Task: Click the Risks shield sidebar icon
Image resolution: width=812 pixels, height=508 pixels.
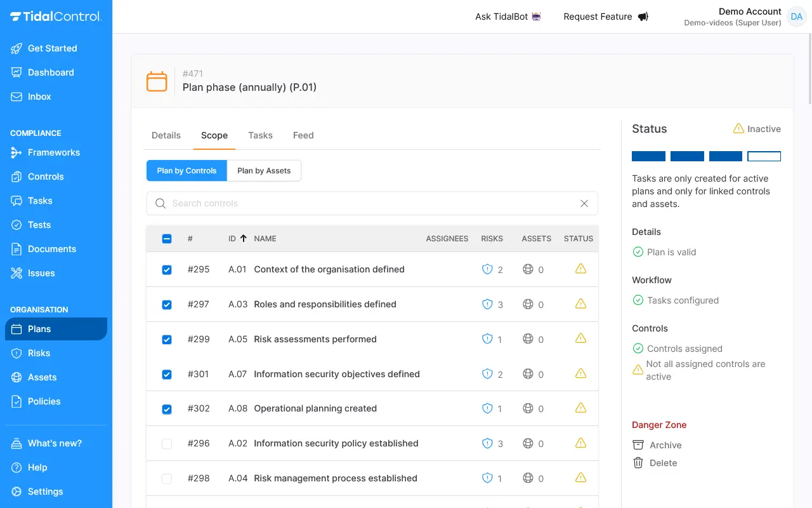Action: (x=16, y=353)
